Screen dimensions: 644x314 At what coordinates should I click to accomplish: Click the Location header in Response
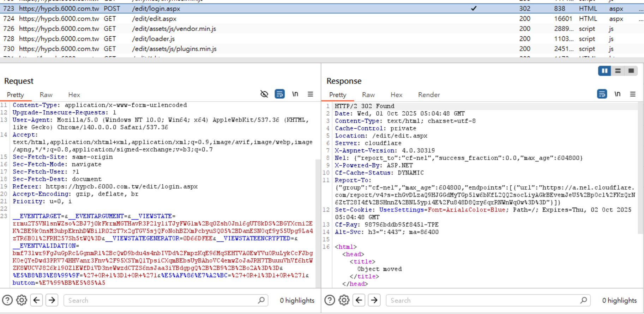[x=381, y=136]
